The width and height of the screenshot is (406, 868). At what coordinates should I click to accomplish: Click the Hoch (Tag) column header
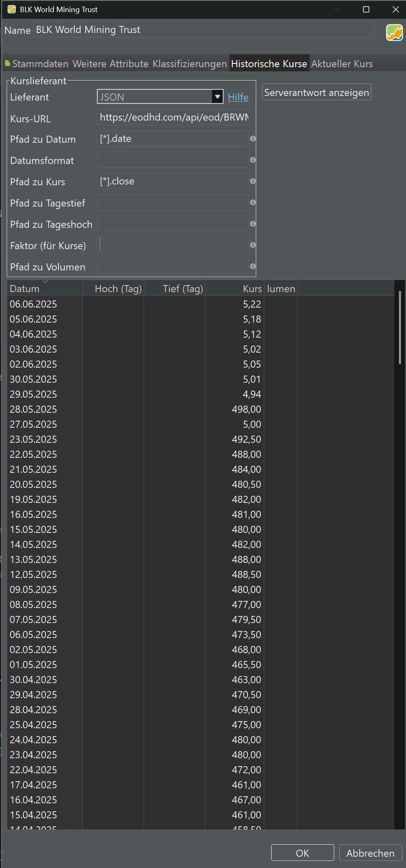113,288
